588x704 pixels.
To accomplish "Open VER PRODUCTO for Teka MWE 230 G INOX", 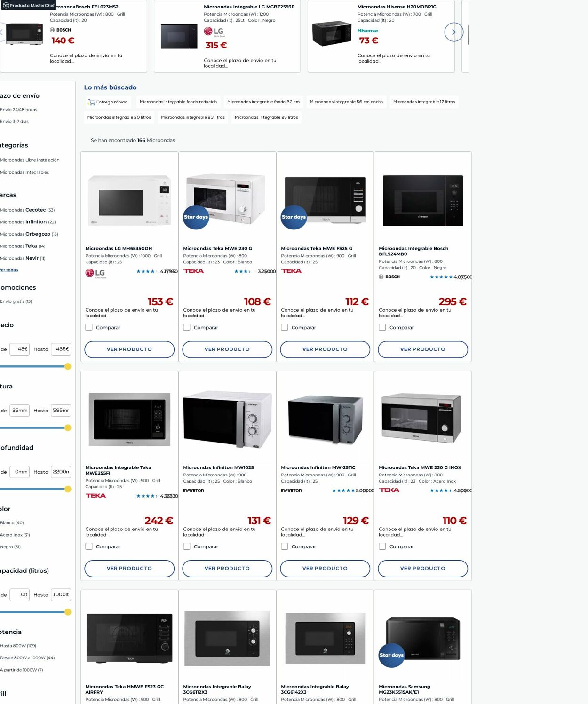I will pyautogui.click(x=423, y=569).
